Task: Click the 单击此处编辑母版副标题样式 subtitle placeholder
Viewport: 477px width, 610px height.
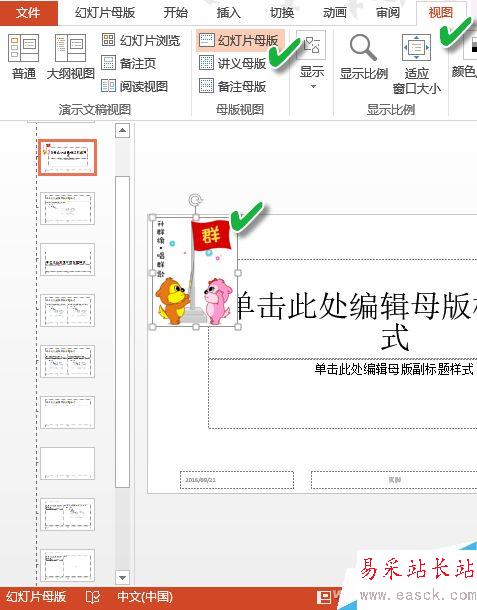Action: (394, 369)
